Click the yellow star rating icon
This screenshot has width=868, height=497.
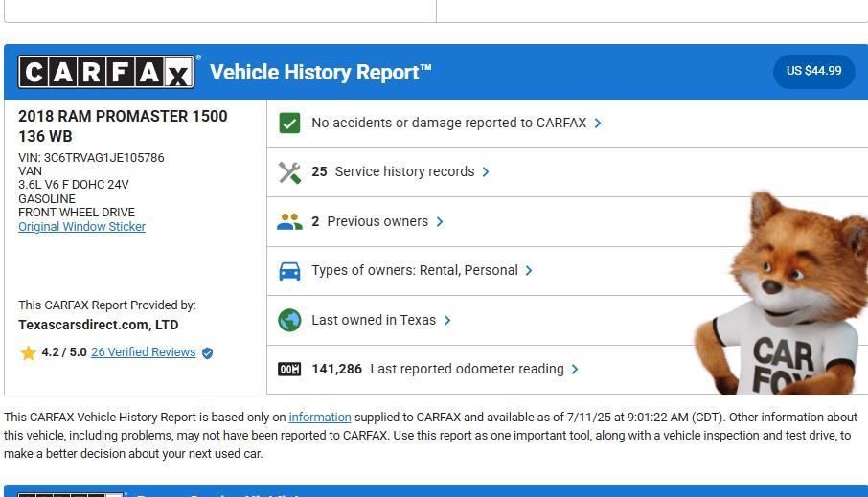click(x=28, y=352)
